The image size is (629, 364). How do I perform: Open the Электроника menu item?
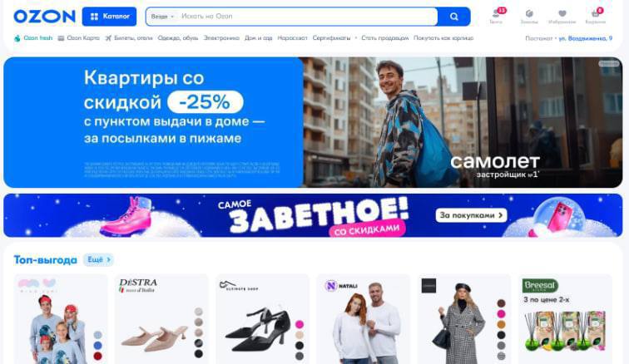221,38
